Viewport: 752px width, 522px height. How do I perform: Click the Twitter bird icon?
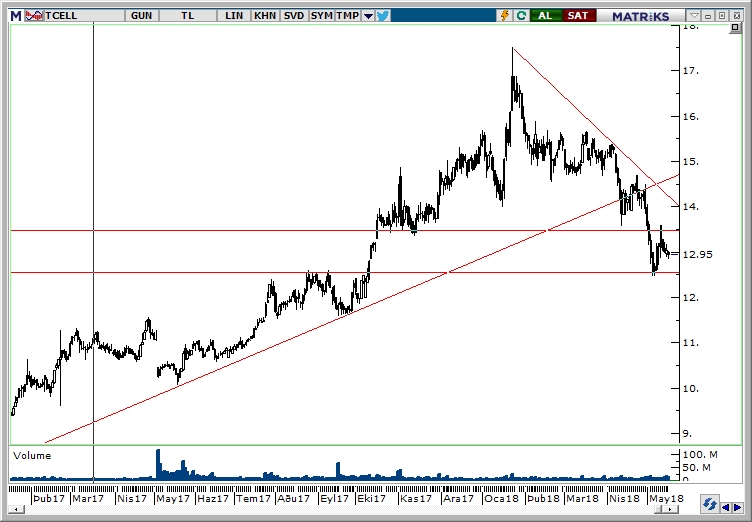click(x=383, y=16)
